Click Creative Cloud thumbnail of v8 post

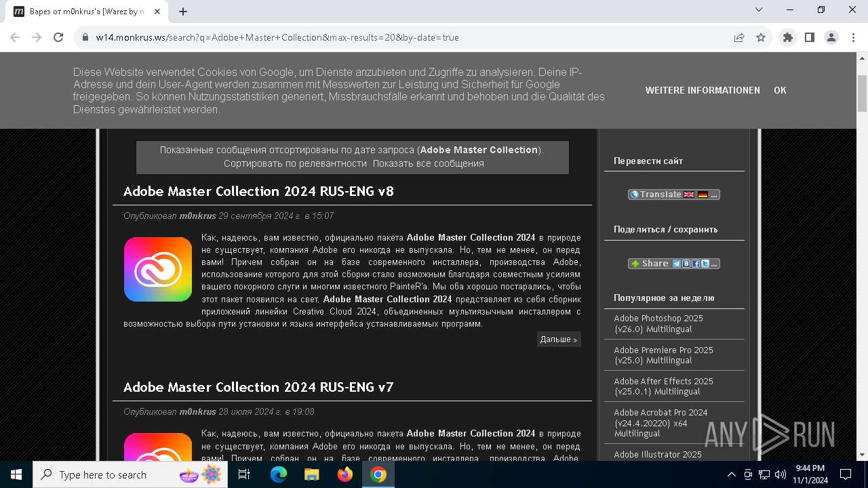[x=158, y=269]
